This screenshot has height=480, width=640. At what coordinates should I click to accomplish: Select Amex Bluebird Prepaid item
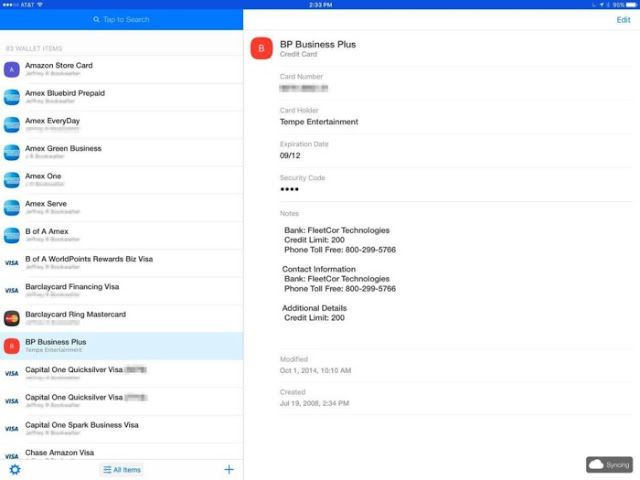pos(122,97)
